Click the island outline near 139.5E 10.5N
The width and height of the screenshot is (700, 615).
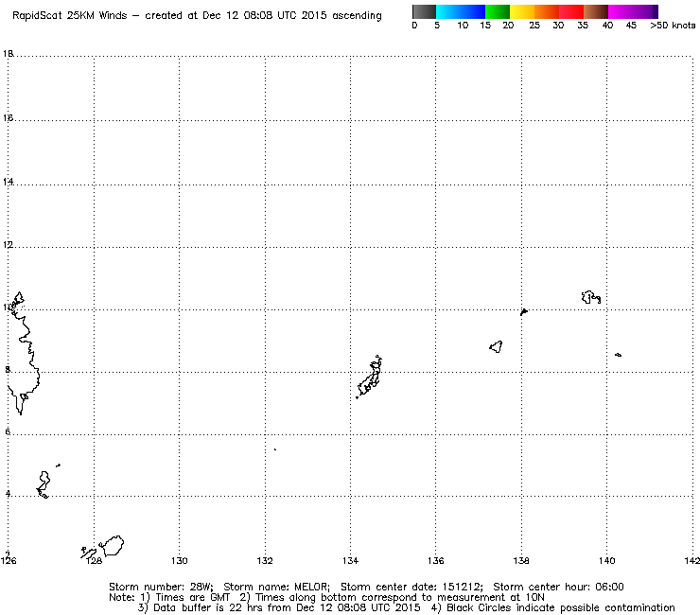pyautogui.click(x=591, y=297)
